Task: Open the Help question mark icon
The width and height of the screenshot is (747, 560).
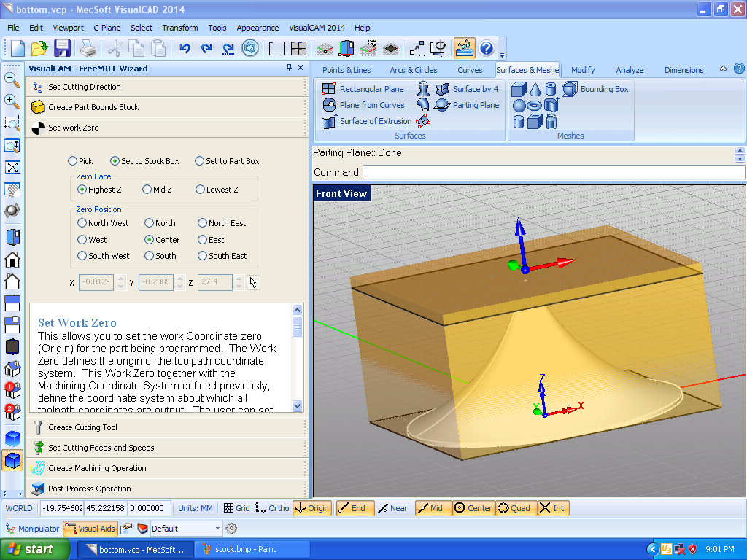Action: (487, 49)
